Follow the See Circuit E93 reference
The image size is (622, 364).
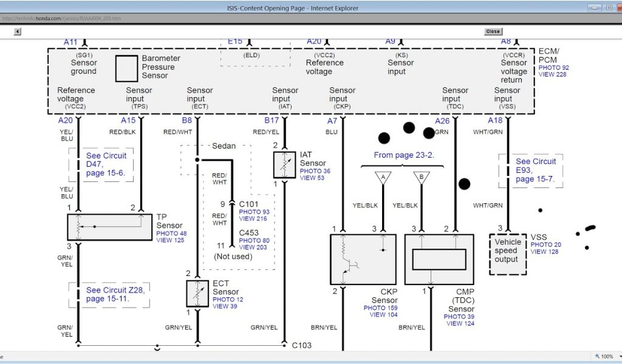click(536, 170)
